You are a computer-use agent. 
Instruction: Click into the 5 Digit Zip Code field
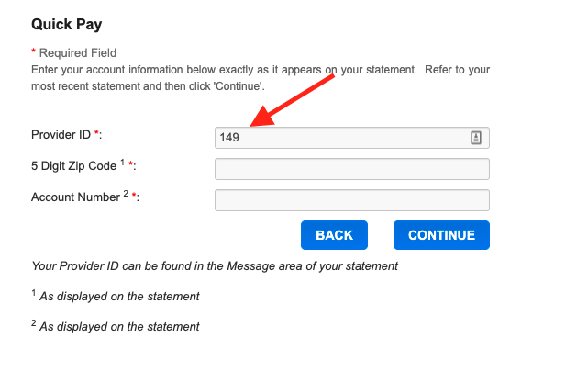coord(351,169)
